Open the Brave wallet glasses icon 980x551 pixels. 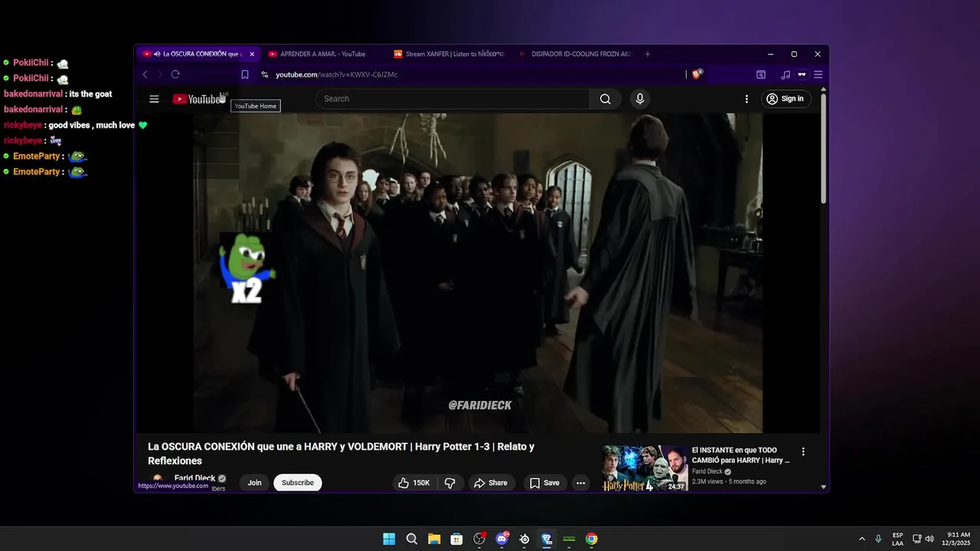[x=802, y=74]
